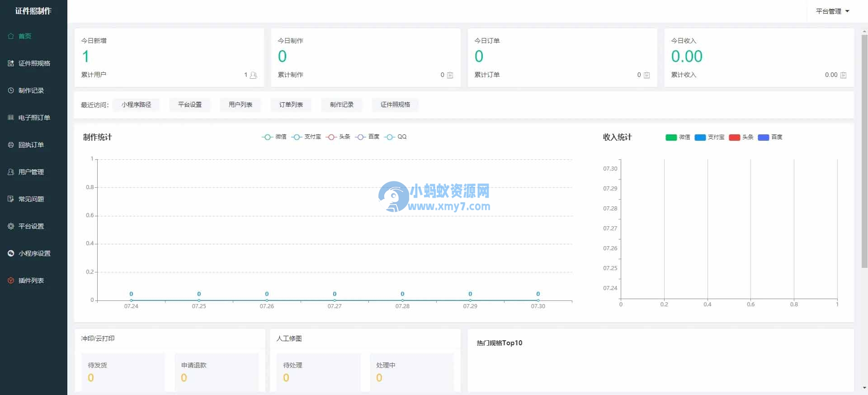Click the 今日收入 value 0.00
The image size is (868, 395).
(686, 57)
